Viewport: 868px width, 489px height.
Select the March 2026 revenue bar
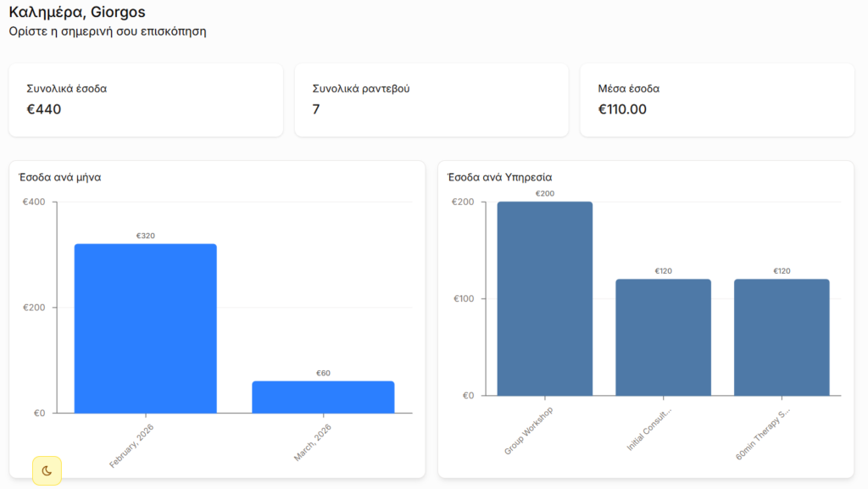coord(323,397)
